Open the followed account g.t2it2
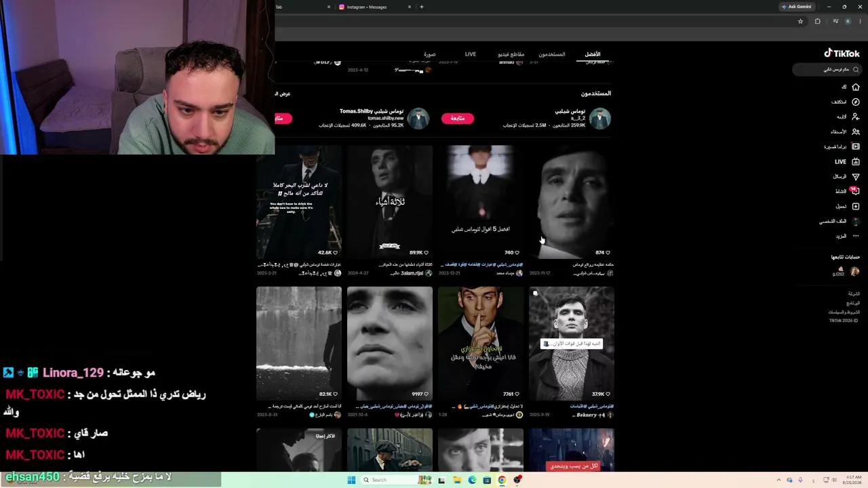This screenshot has height=488, width=868. coord(846,271)
